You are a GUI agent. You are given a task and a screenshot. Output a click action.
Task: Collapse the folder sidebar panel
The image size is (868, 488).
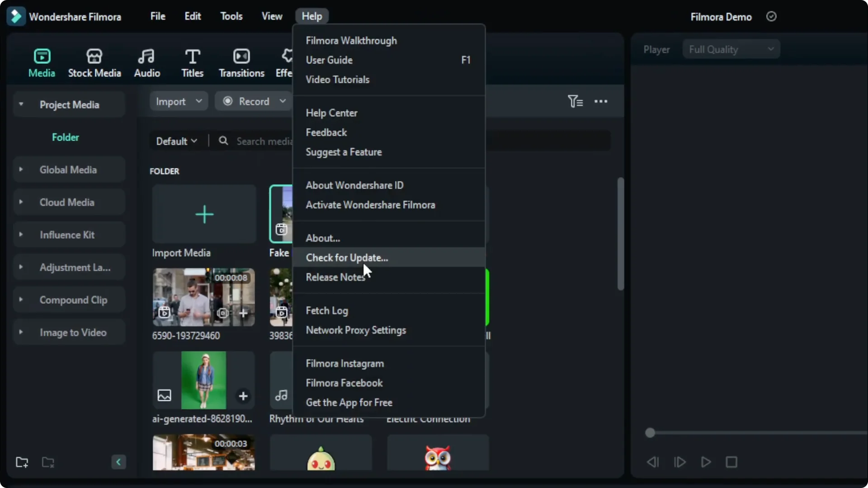click(118, 462)
